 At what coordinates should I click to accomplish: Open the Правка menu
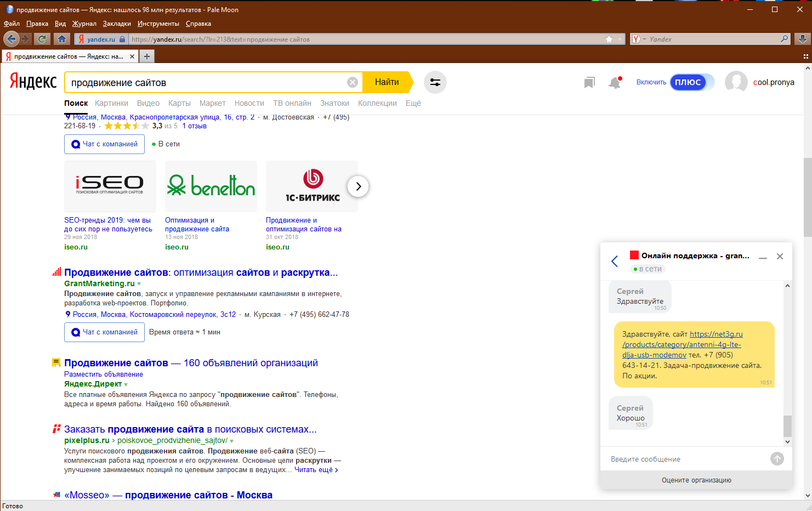37,24
